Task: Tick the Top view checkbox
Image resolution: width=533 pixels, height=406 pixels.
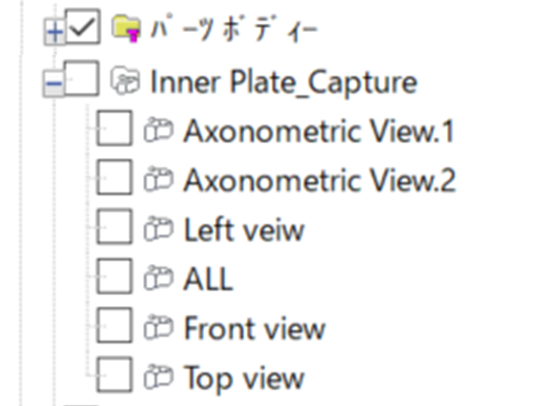Action: click(x=114, y=375)
